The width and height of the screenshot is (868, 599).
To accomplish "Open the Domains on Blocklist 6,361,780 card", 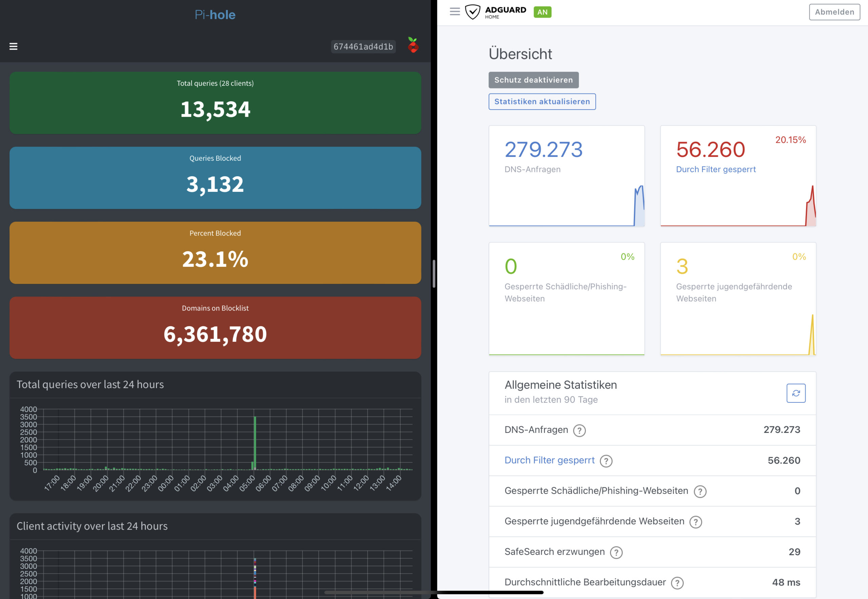I will coord(215,328).
